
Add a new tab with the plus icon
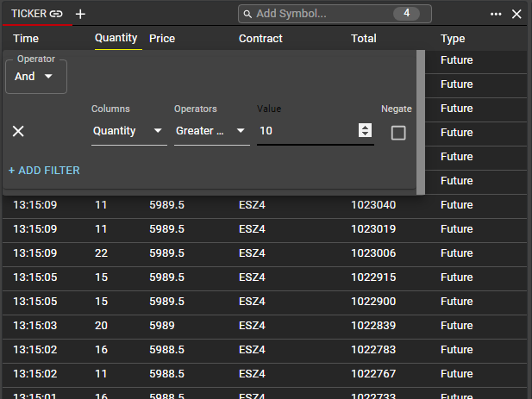pos(80,14)
